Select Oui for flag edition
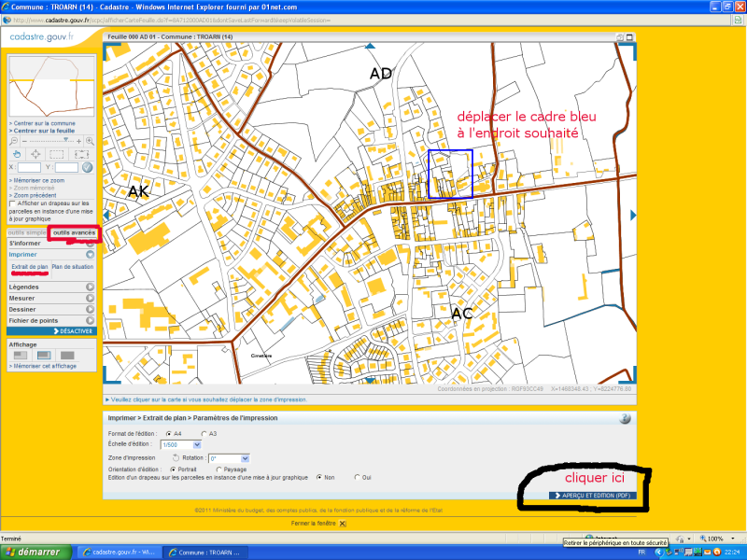The height and width of the screenshot is (560, 747). pos(357,477)
